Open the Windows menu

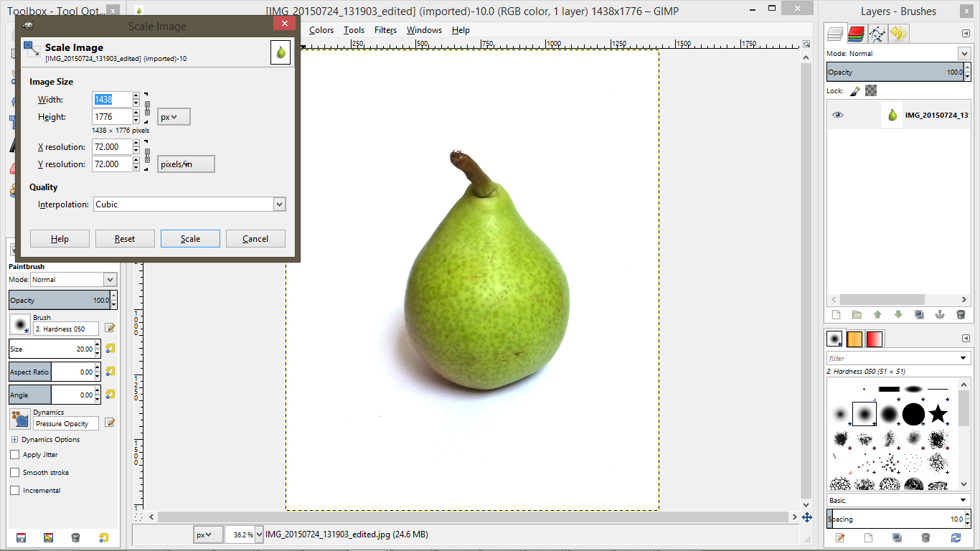(x=424, y=30)
